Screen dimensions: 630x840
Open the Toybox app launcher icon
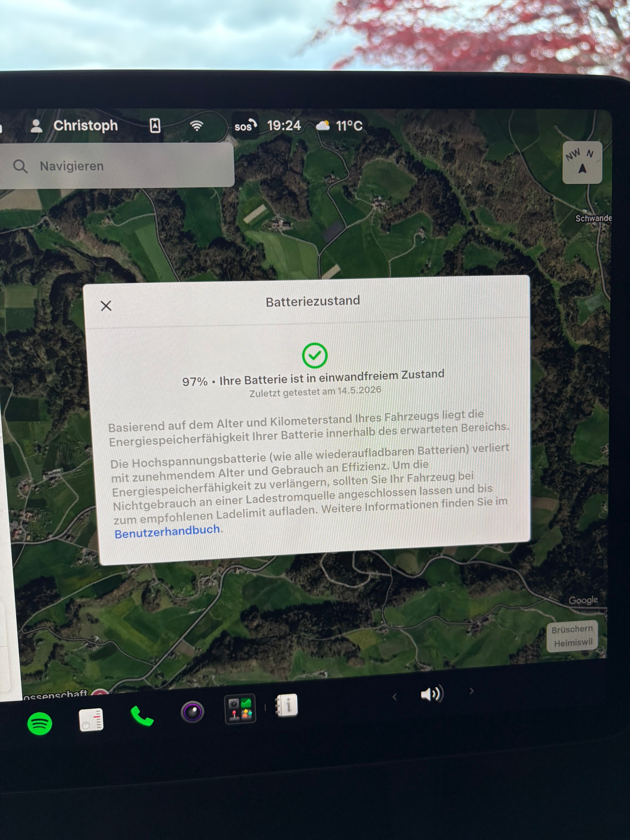pos(240,709)
